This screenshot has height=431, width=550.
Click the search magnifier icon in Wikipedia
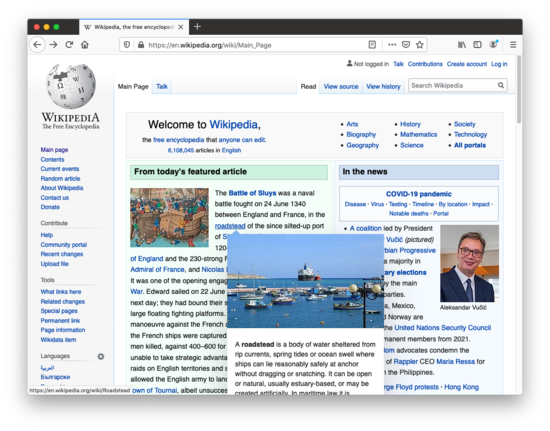(x=501, y=85)
